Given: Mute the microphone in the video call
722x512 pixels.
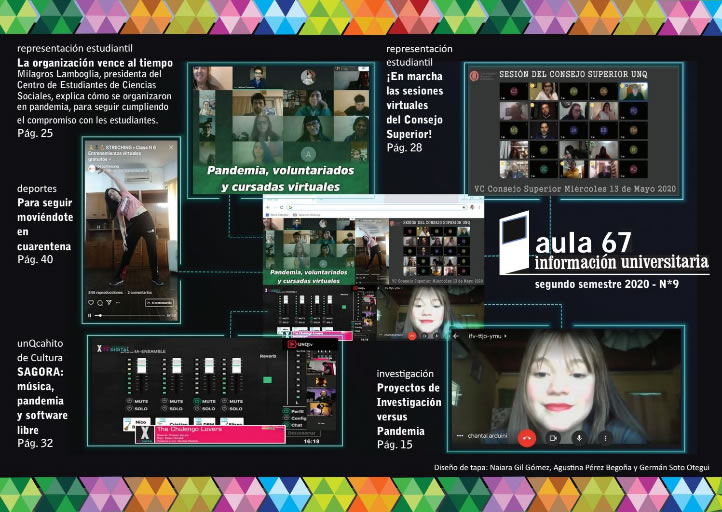Looking at the screenshot, I should [x=579, y=437].
